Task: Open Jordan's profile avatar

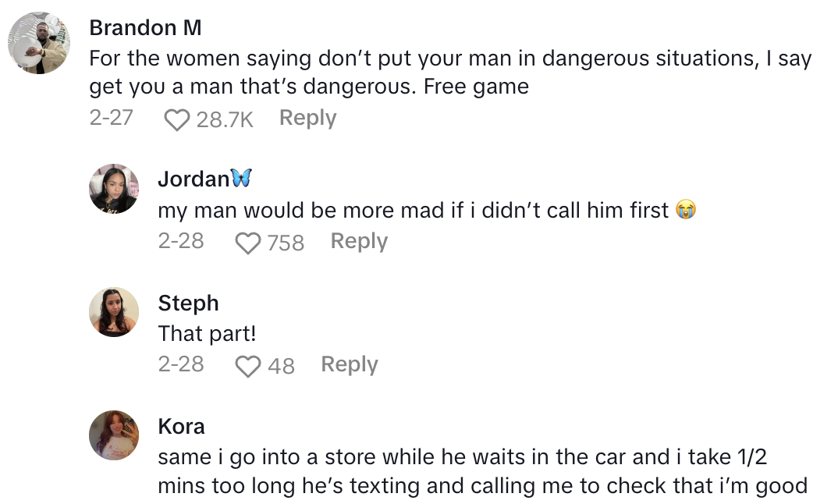Action: pyautogui.click(x=114, y=189)
